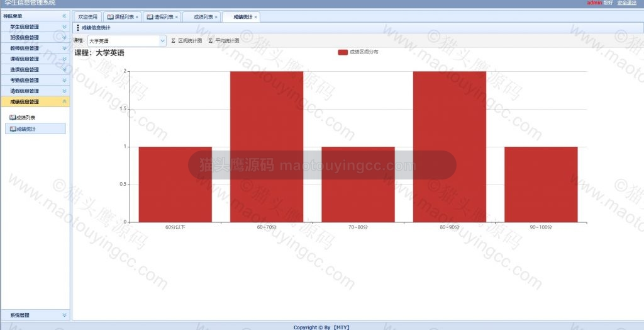The image size is (644, 330).
Task: Toggle the 成绩区间分布 legend series
Action: [x=358, y=52]
